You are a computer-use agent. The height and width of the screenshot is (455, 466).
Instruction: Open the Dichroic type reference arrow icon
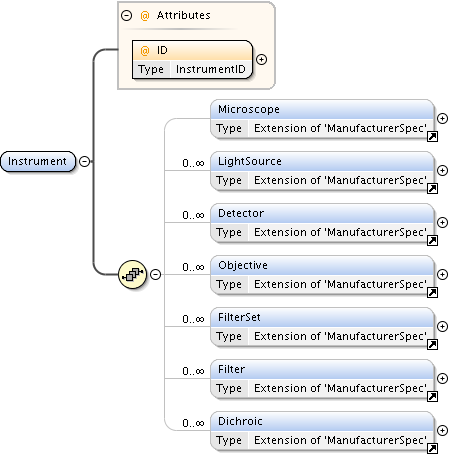tap(432, 448)
